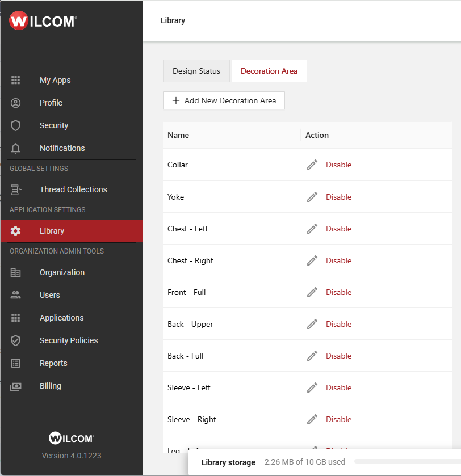Click the Library storage usage bar
The image size is (461, 476).
point(406,462)
